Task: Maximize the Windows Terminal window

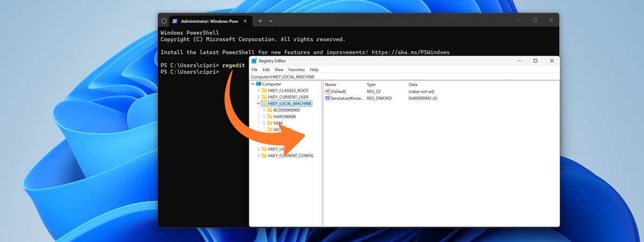Action: click(x=535, y=20)
